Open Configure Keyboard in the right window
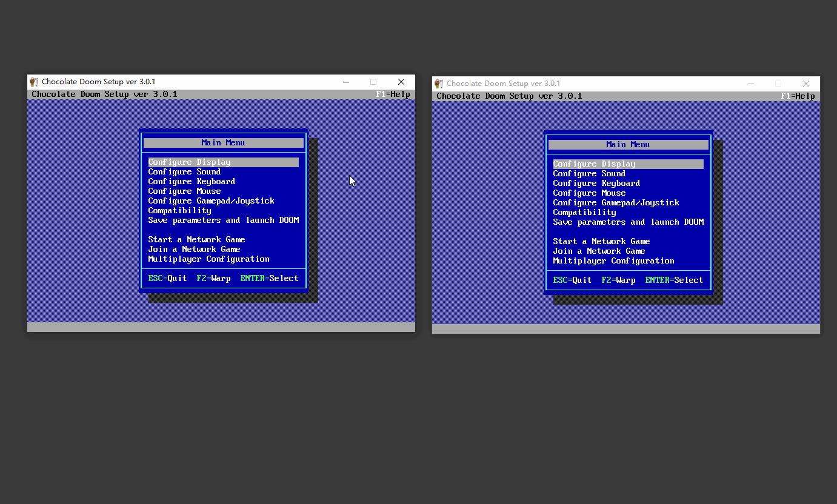Image resolution: width=837 pixels, height=504 pixels. [596, 184]
